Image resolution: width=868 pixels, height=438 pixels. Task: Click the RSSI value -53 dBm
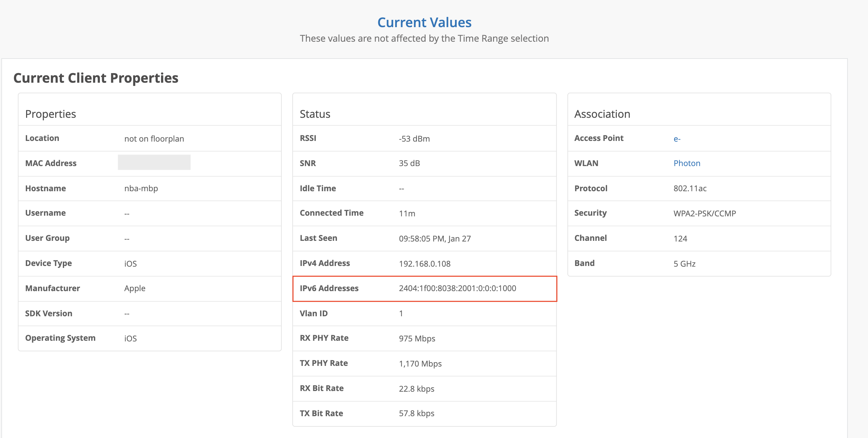pos(414,139)
